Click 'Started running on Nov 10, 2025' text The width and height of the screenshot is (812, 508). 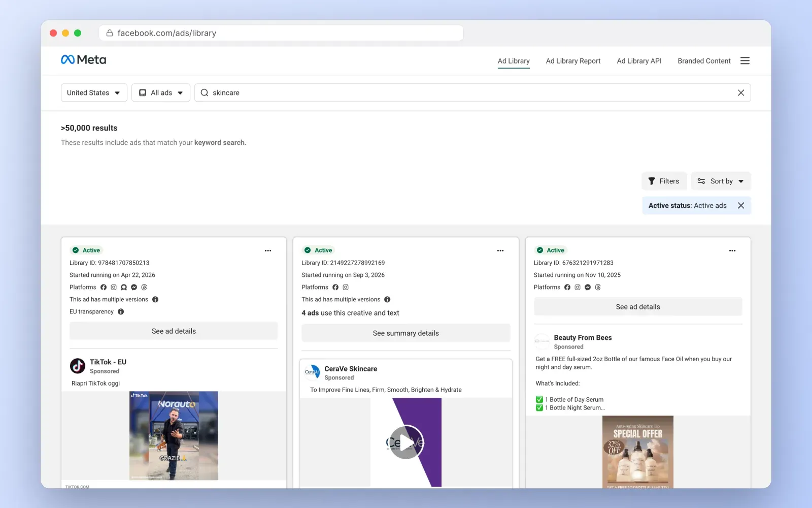pyautogui.click(x=577, y=275)
